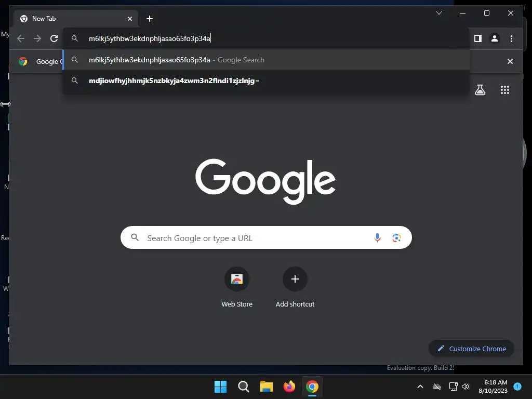Open the Google apps grid

click(x=505, y=90)
